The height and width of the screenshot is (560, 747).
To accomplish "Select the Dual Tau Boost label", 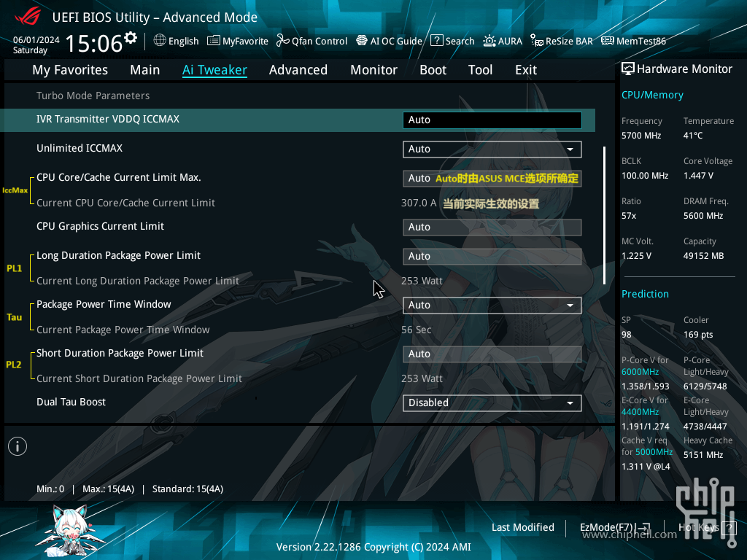I will (x=71, y=402).
